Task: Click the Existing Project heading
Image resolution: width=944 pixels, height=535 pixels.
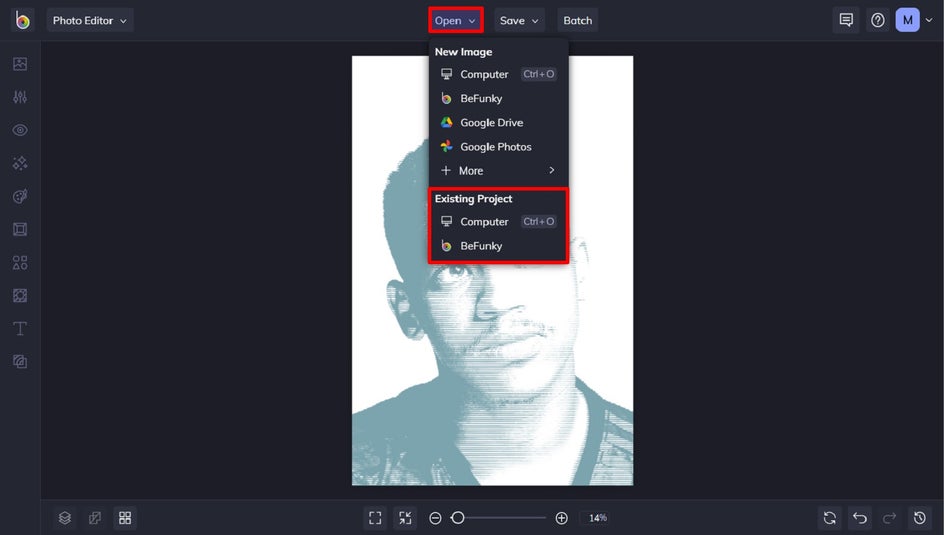Action: [x=473, y=199]
